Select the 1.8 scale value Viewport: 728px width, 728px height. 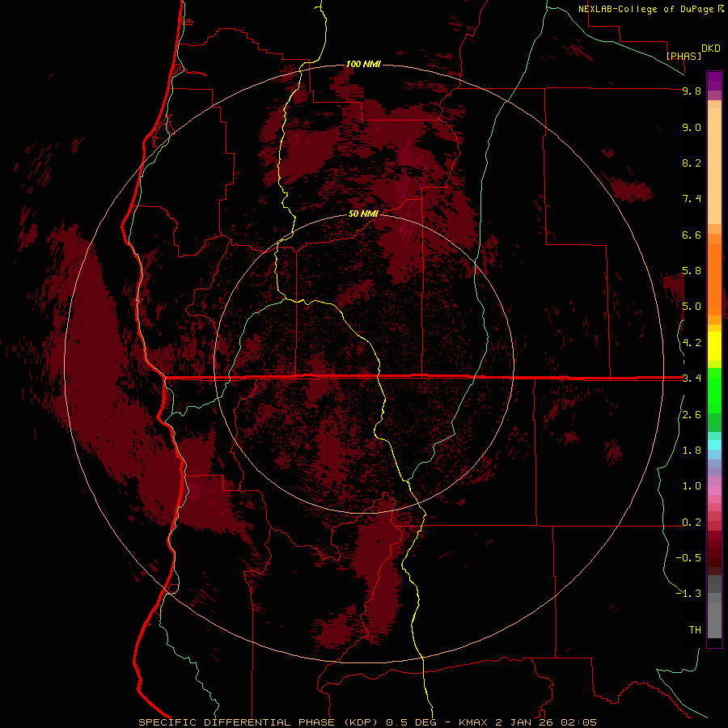click(692, 451)
